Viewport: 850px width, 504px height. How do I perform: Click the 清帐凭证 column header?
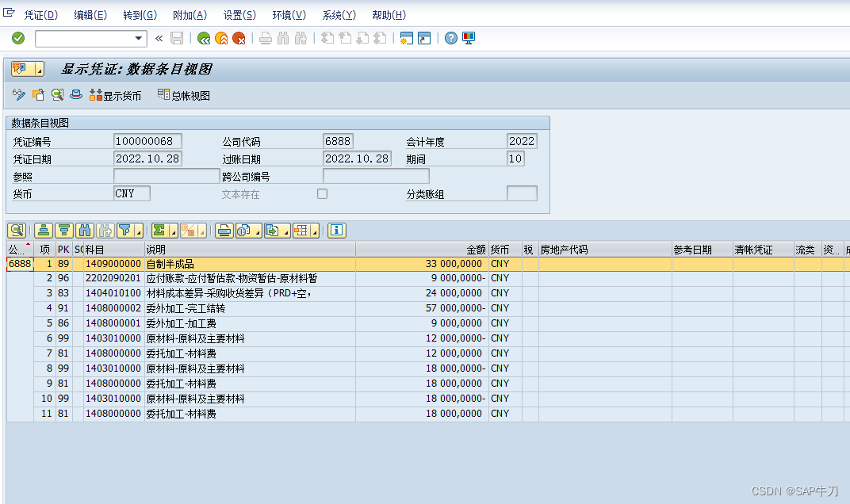tap(764, 250)
